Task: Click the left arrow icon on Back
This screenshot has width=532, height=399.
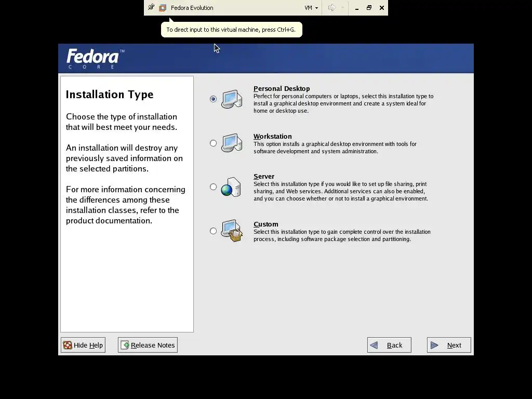Action: pos(374,345)
